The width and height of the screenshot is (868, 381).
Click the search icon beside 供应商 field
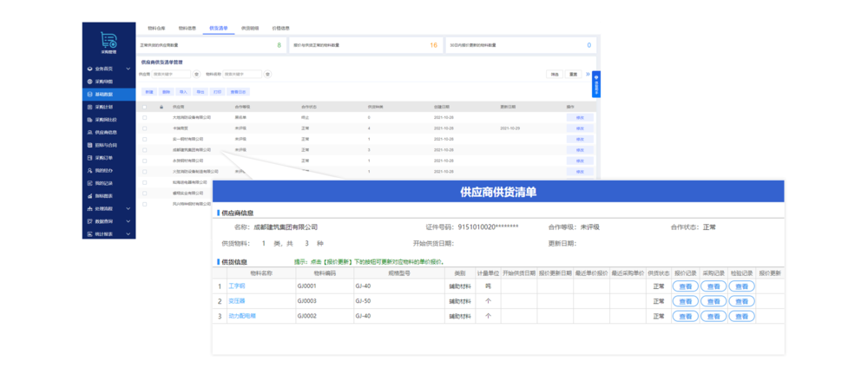(x=196, y=75)
